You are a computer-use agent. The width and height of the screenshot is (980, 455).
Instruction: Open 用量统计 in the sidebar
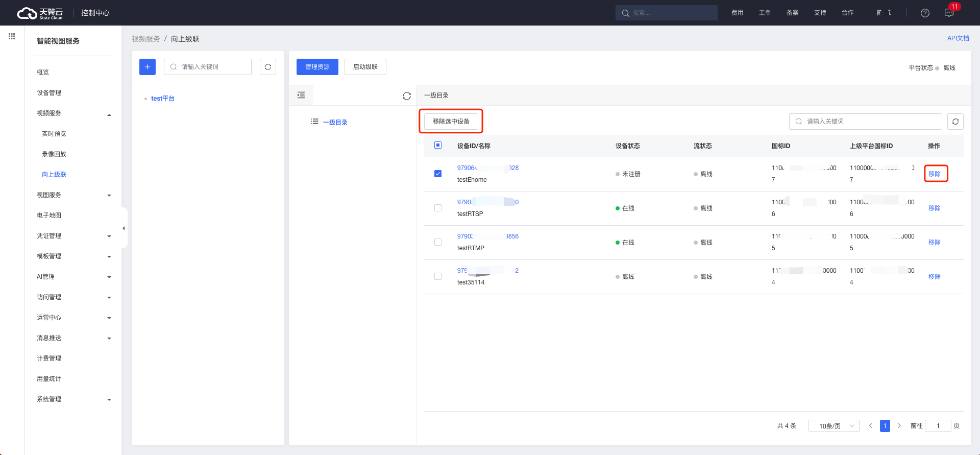pyautogui.click(x=49, y=379)
